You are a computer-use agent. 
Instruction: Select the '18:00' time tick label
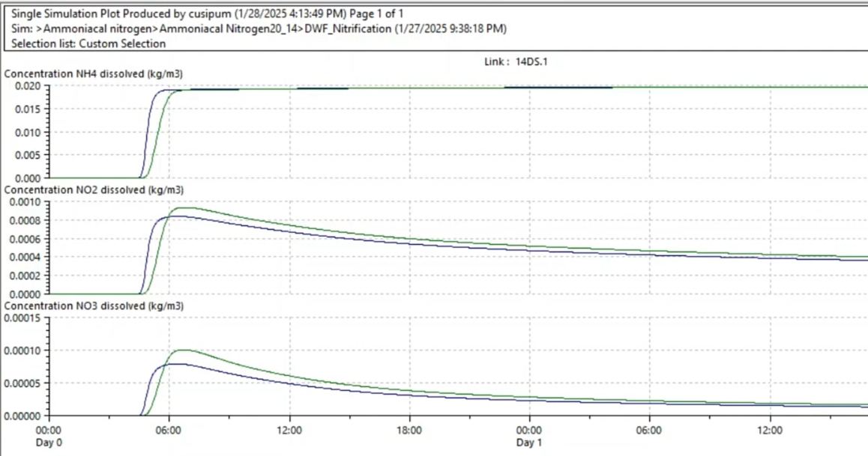coord(409,430)
